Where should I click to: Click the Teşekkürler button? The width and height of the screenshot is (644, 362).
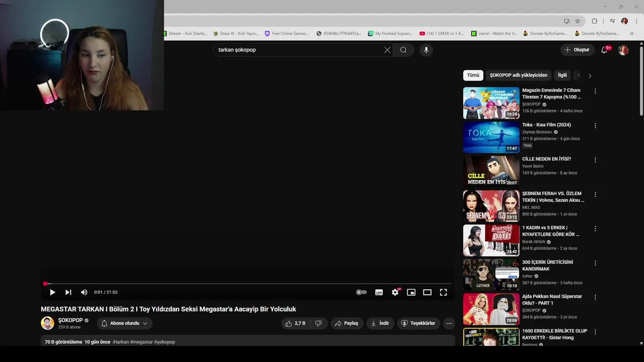(x=419, y=323)
